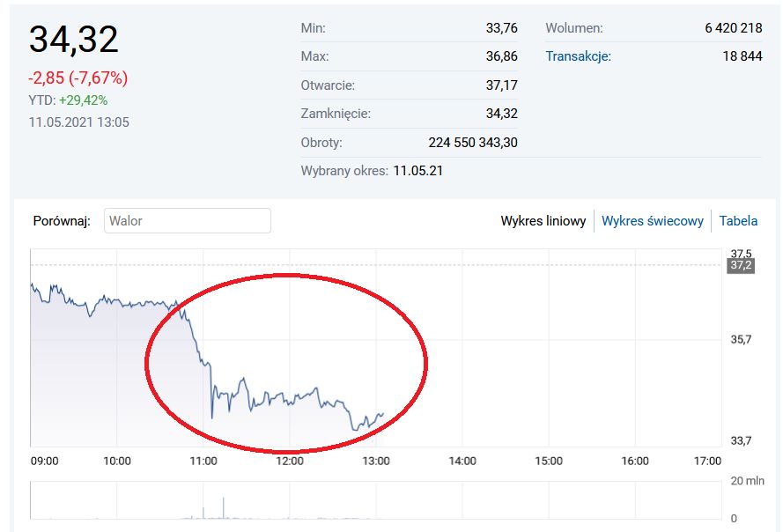Click the Wybrany okres date 11.05.21
783x532 pixels.
[417, 170]
